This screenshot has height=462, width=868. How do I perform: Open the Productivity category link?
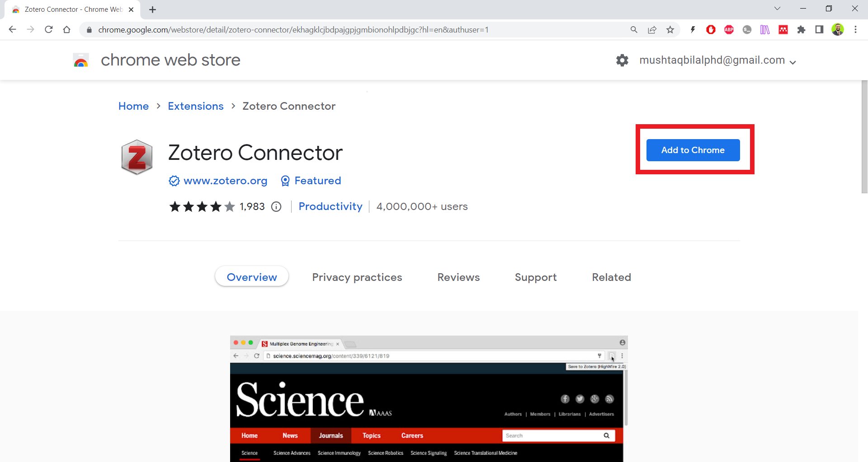tap(330, 206)
